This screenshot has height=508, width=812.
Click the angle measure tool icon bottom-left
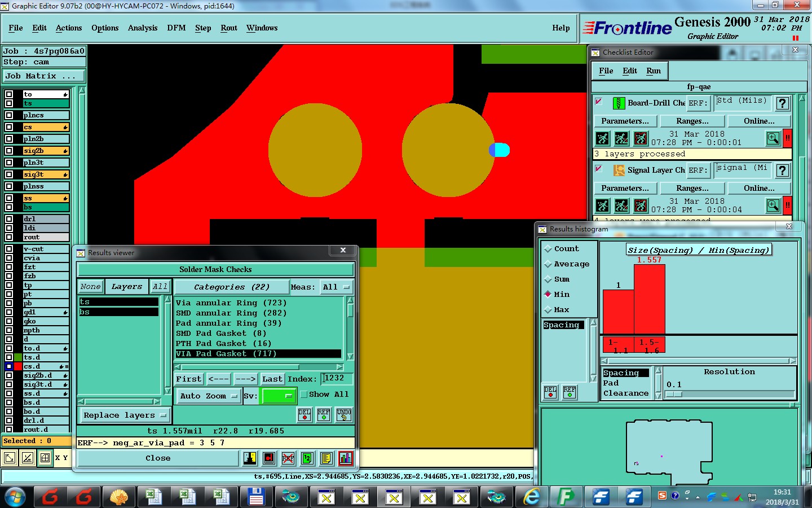click(28, 458)
